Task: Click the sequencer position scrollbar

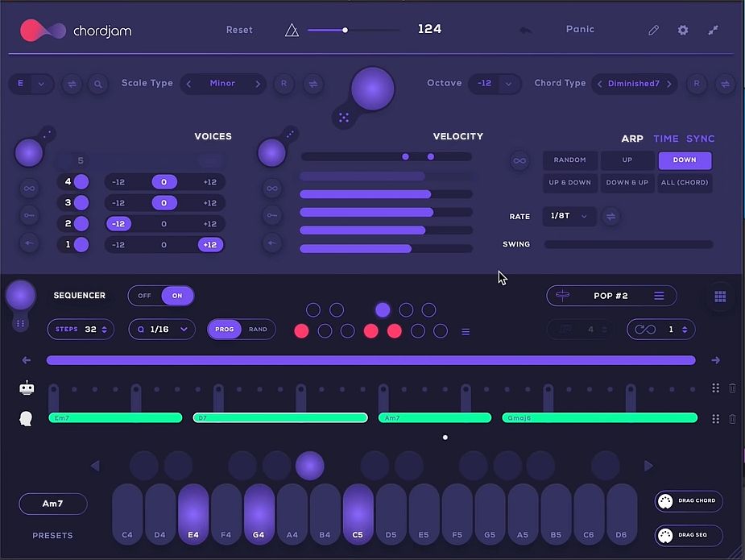Action: click(371, 360)
